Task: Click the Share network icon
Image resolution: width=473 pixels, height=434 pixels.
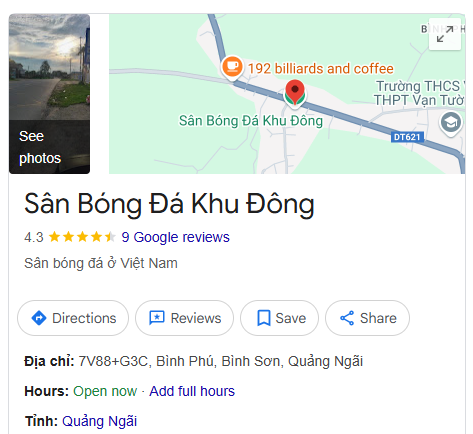Action: coord(347,318)
